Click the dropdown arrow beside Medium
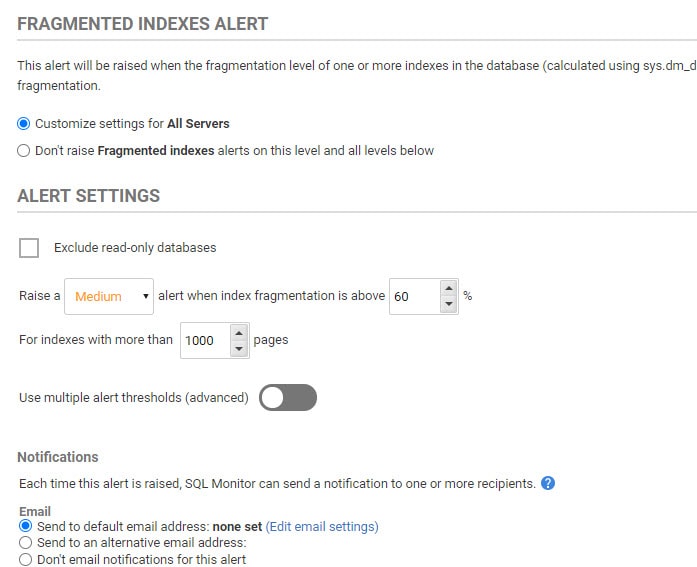 point(145,296)
